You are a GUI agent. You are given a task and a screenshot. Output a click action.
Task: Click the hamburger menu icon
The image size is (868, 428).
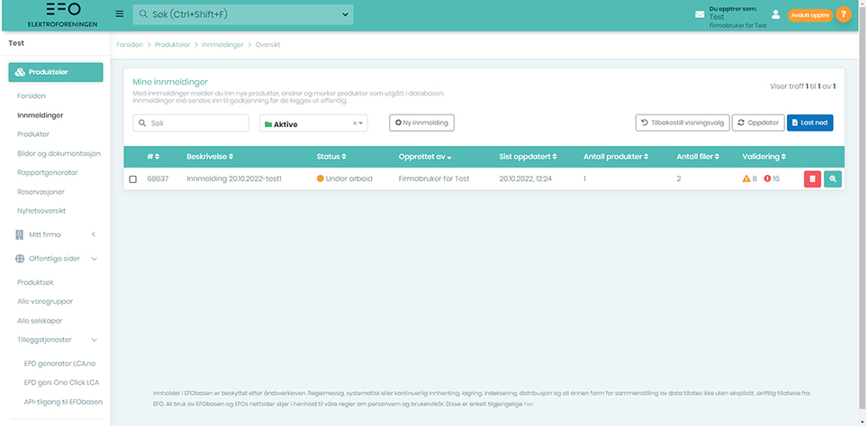(x=120, y=14)
